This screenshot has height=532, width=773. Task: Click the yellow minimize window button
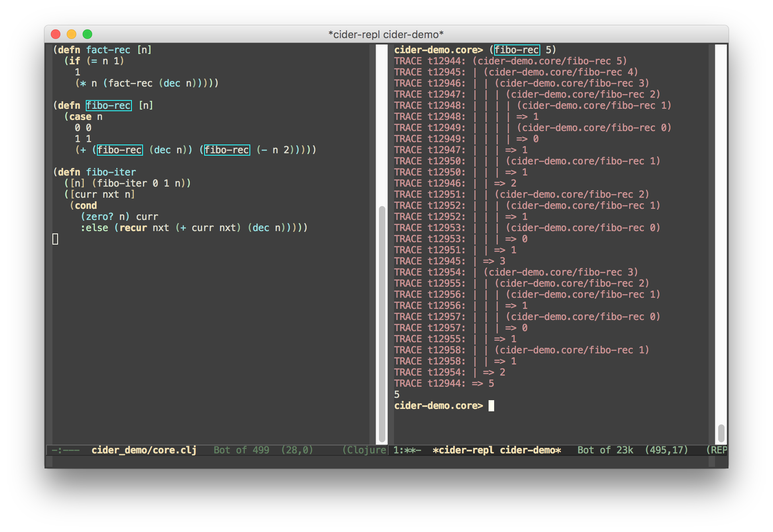[72, 35]
